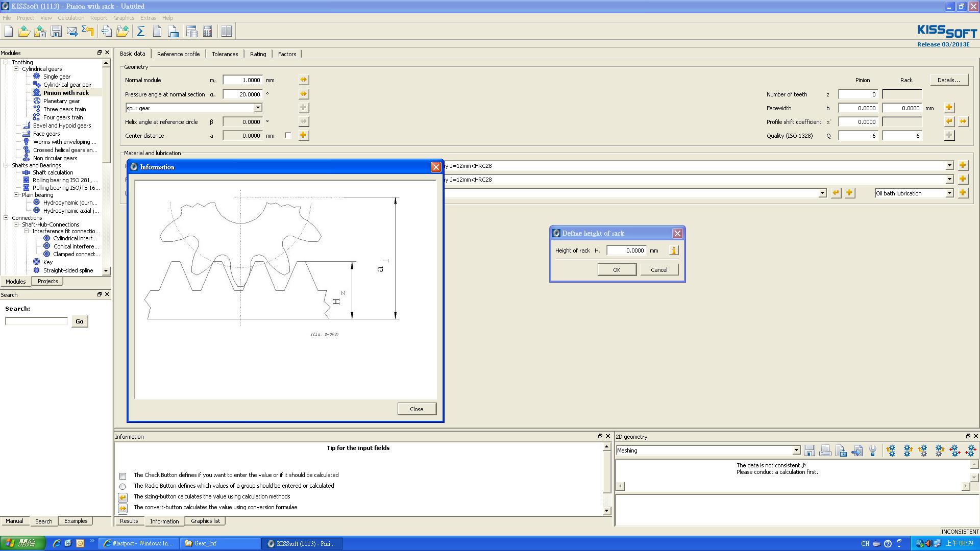The height and width of the screenshot is (551, 980).
Task: Open the Oil bath lubrication dropdown
Action: click(x=949, y=193)
